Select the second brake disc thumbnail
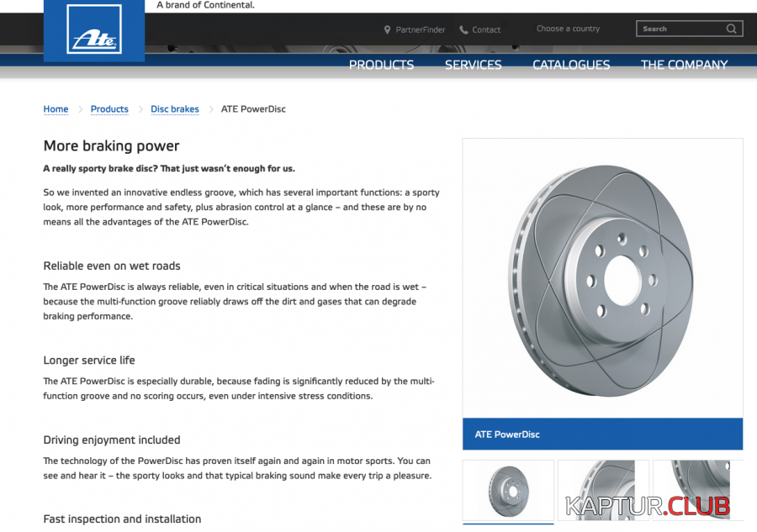Image resolution: width=757 pixels, height=532 pixels. 603,490
